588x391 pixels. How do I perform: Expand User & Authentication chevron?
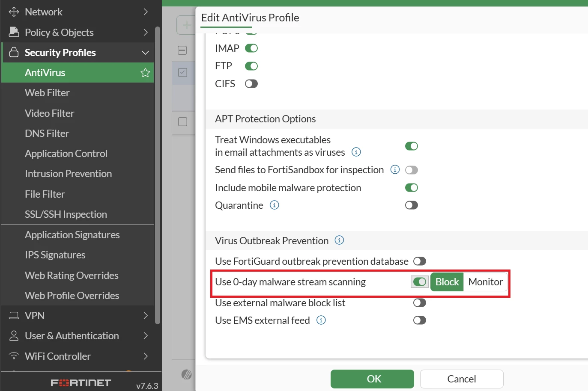click(x=146, y=336)
